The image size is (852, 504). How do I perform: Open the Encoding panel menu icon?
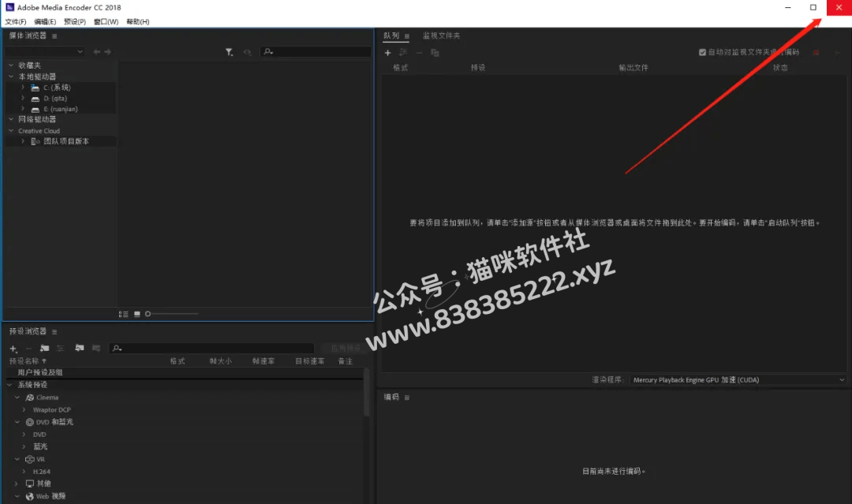[406, 398]
